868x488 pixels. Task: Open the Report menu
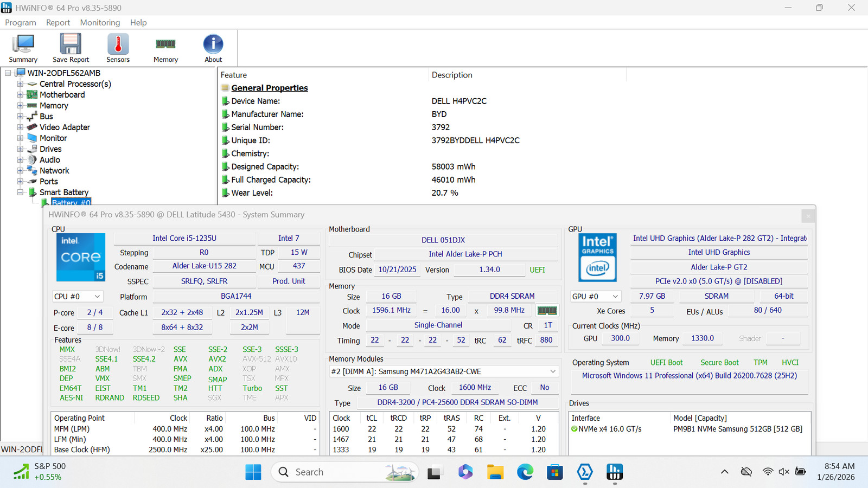pyautogui.click(x=58, y=22)
